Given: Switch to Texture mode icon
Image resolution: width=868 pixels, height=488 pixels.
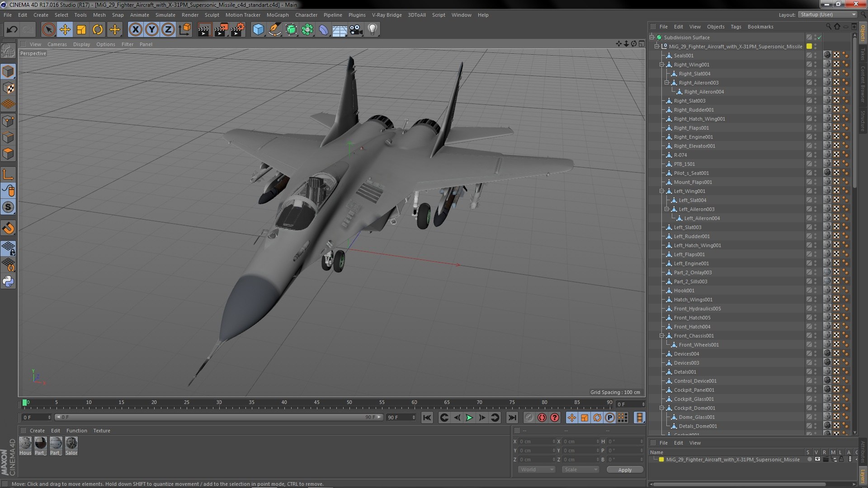Looking at the screenshot, I should 8,88.
